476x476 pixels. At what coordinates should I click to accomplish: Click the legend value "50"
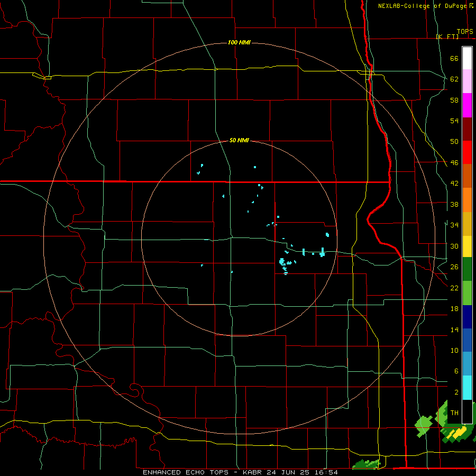(x=454, y=142)
